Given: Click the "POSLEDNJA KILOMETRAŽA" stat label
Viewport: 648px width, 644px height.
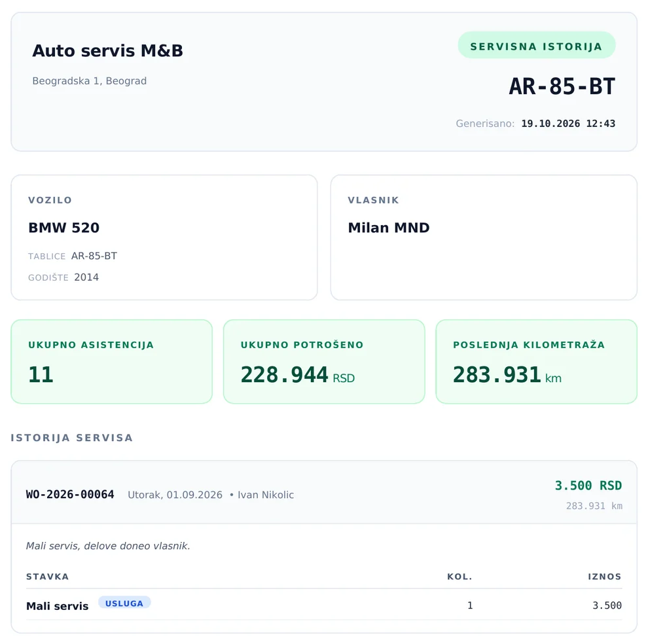Looking at the screenshot, I should point(529,345).
